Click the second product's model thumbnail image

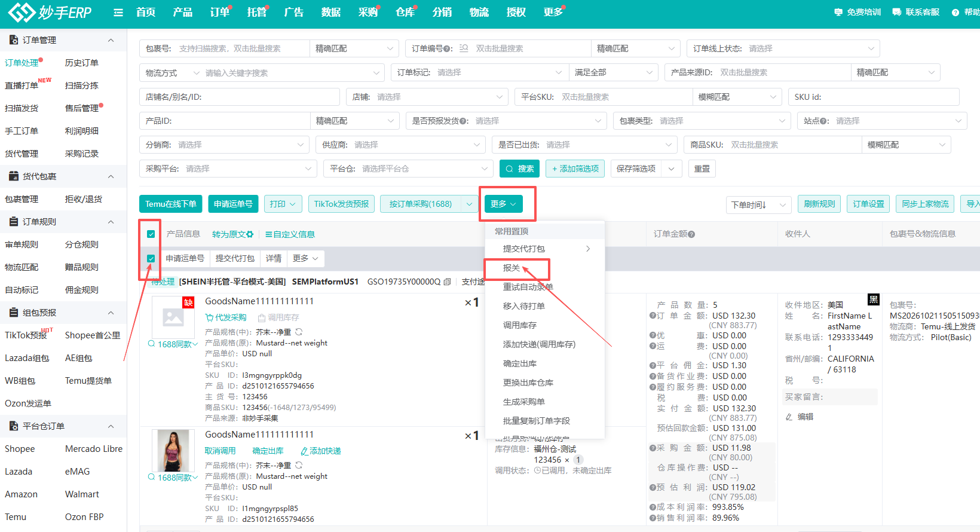pos(173,451)
